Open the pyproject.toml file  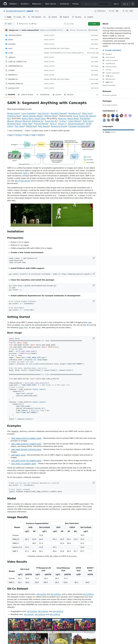click(14, 88)
